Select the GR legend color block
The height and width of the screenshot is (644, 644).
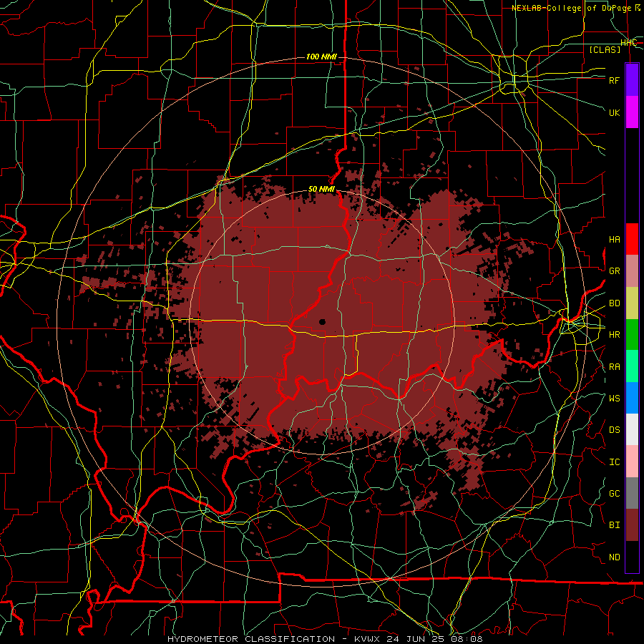[x=632, y=271]
